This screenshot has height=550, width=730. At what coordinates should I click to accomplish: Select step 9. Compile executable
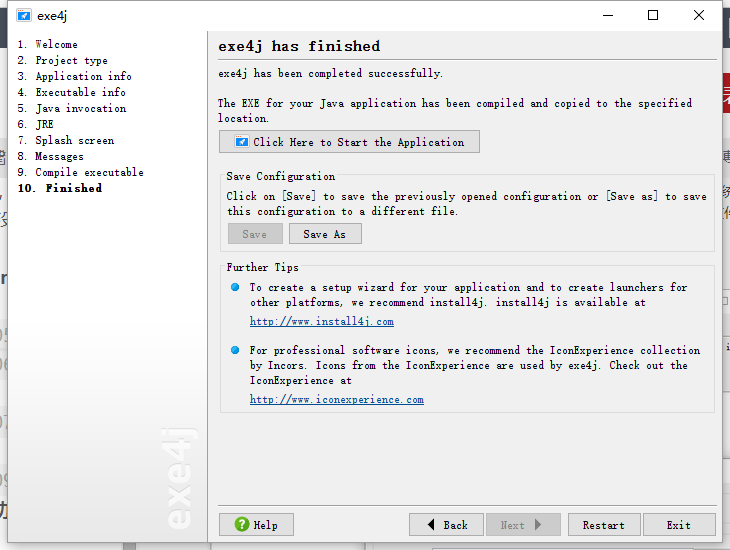point(81,172)
